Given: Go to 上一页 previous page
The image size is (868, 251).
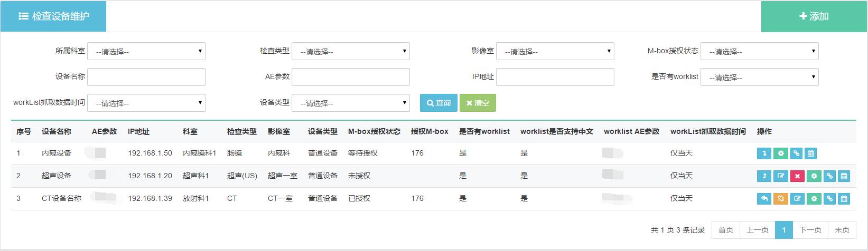Looking at the screenshot, I should click(x=758, y=230).
